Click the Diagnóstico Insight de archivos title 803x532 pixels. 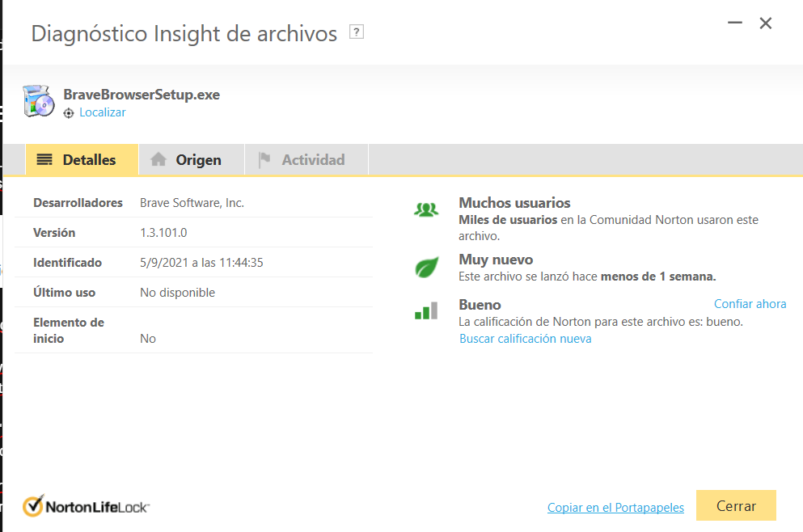184,34
